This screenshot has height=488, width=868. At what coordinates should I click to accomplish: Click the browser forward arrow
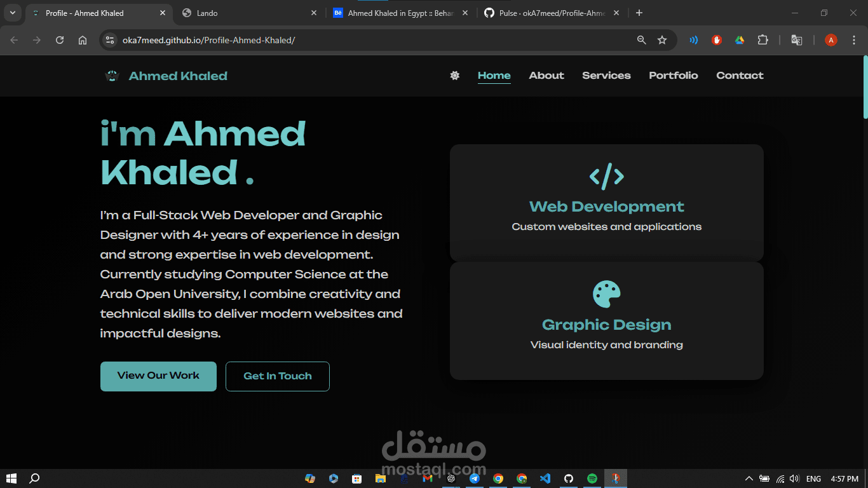[x=37, y=40]
